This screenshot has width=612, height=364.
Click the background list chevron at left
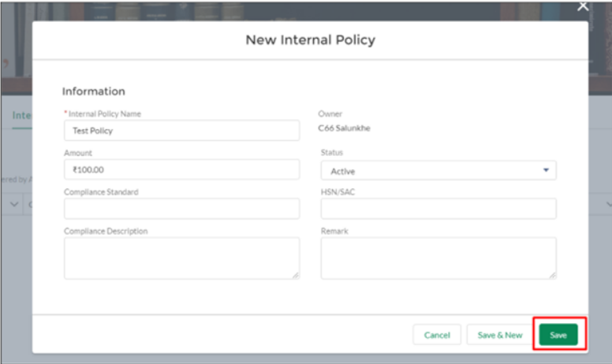coord(14,204)
